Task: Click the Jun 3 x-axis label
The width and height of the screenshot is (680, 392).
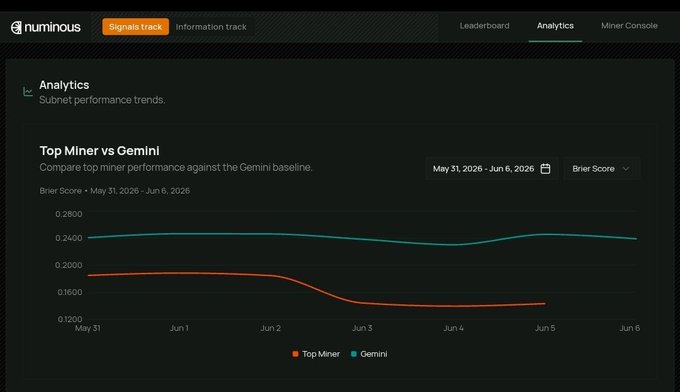Action: click(362, 328)
